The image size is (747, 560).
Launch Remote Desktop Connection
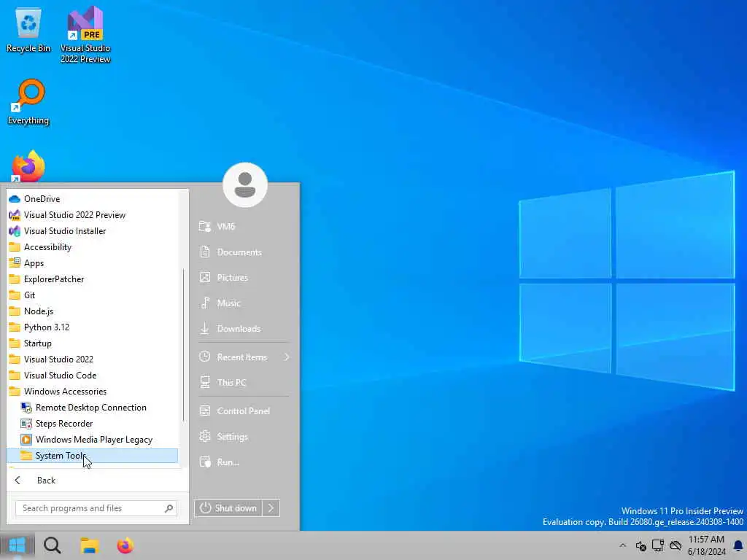click(x=93, y=408)
